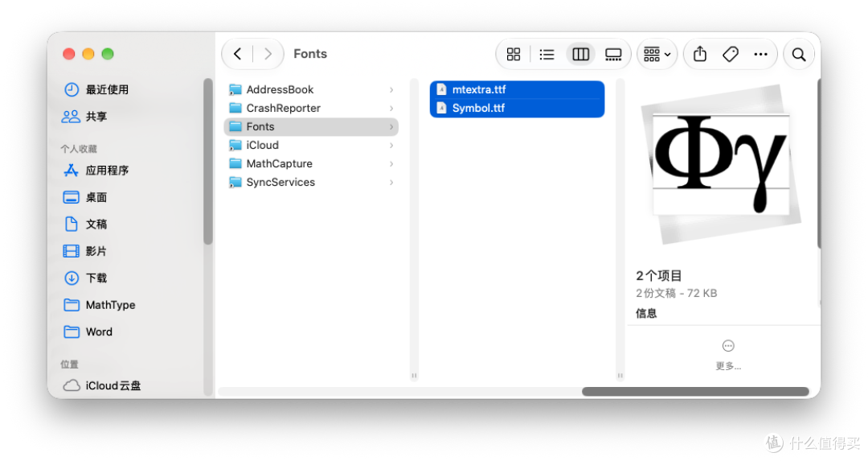
Task: Click the font preview thumbnail
Action: (x=721, y=165)
